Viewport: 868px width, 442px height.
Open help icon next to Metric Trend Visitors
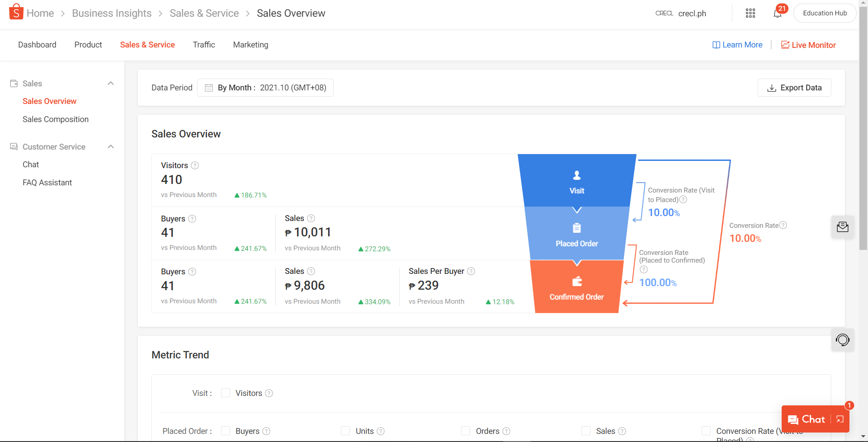tap(269, 393)
